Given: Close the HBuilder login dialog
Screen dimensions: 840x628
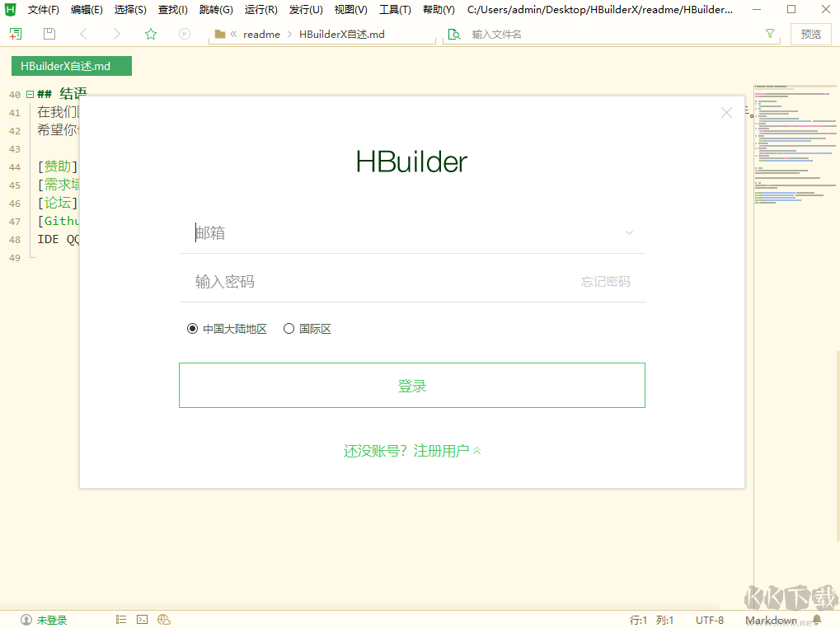Looking at the screenshot, I should pos(726,112).
